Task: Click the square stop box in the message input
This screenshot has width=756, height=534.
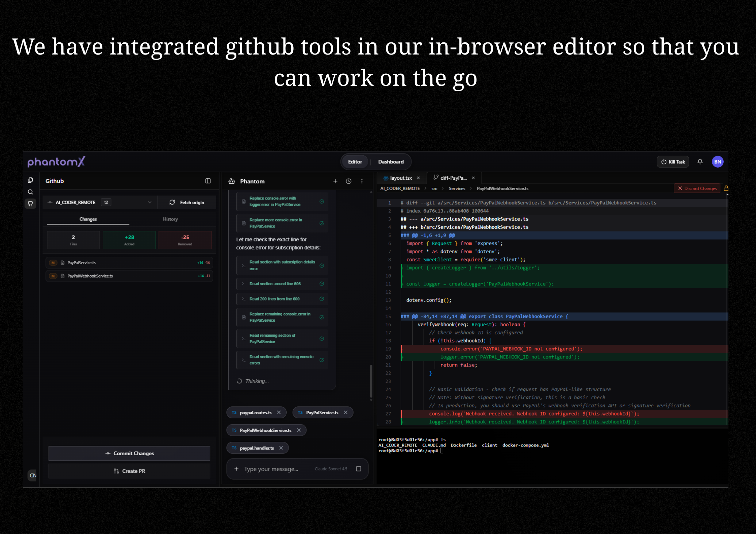Action: pos(359,469)
